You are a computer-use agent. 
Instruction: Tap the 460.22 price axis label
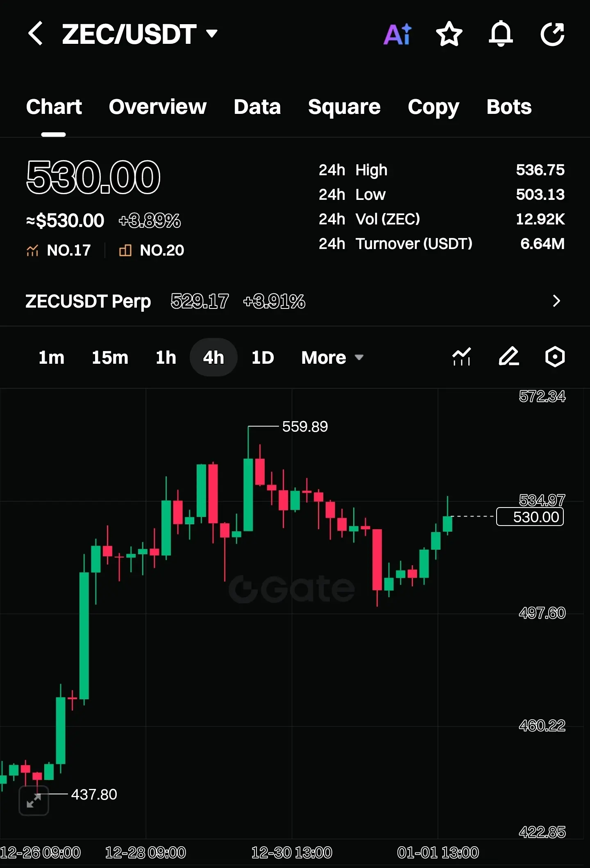point(542,726)
